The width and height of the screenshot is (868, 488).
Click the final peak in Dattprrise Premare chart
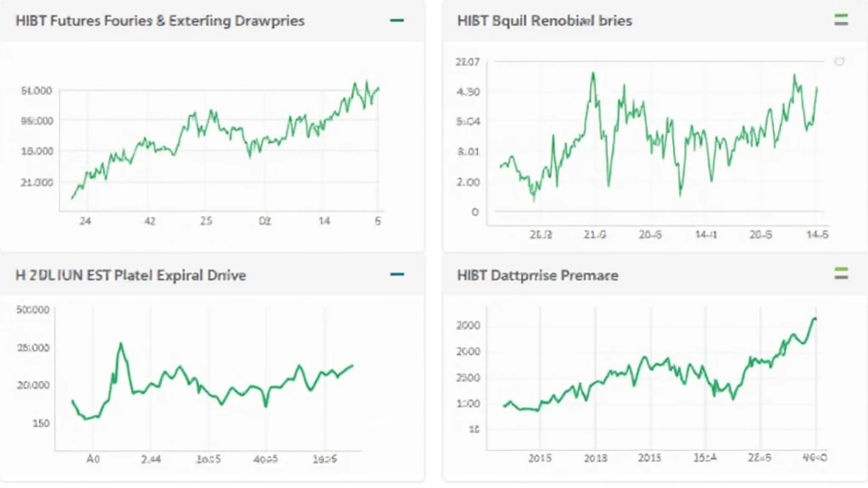pyautogui.click(x=814, y=319)
